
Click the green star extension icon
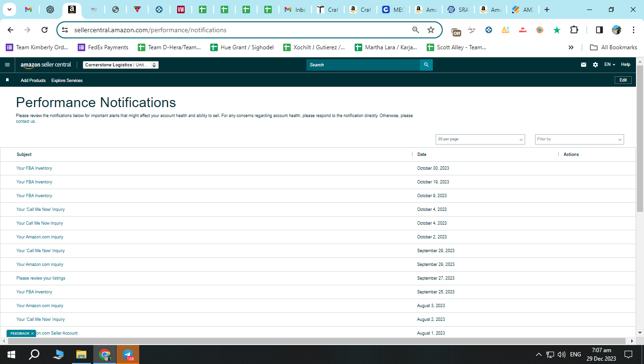coord(557,30)
